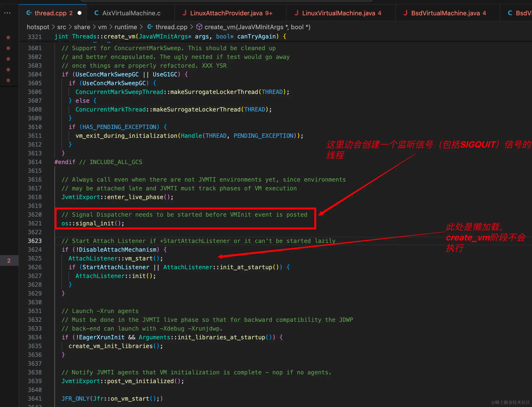Switch to AixVirtualMachine.c tab
The width and height of the screenshot is (532, 407).
click(131, 13)
